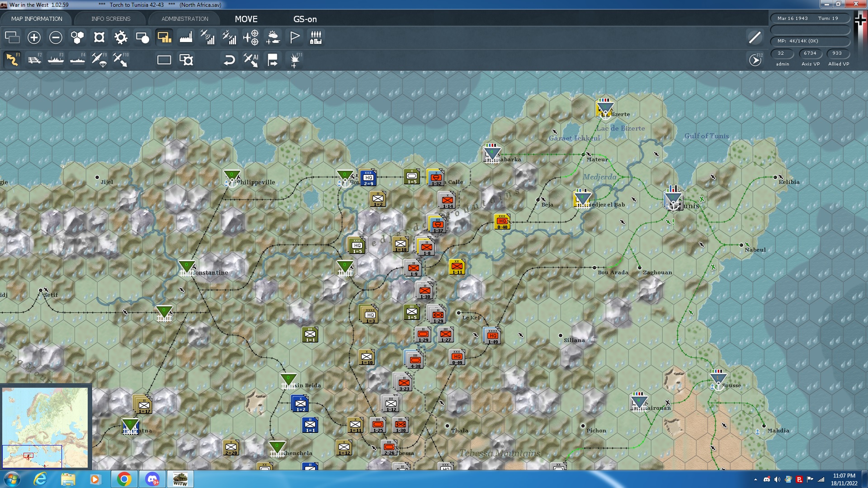Image resolution: width=868 pixels, height=488 pixels.
Task: Click the Europe minimap thumbnail
Action: pos(45,427)
